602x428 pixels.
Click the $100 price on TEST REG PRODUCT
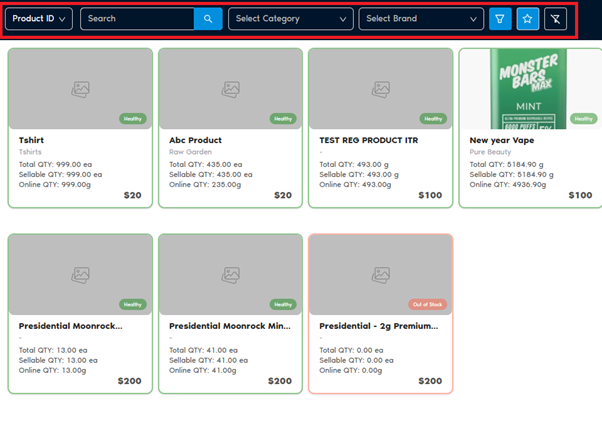click(x=430, y=195)
